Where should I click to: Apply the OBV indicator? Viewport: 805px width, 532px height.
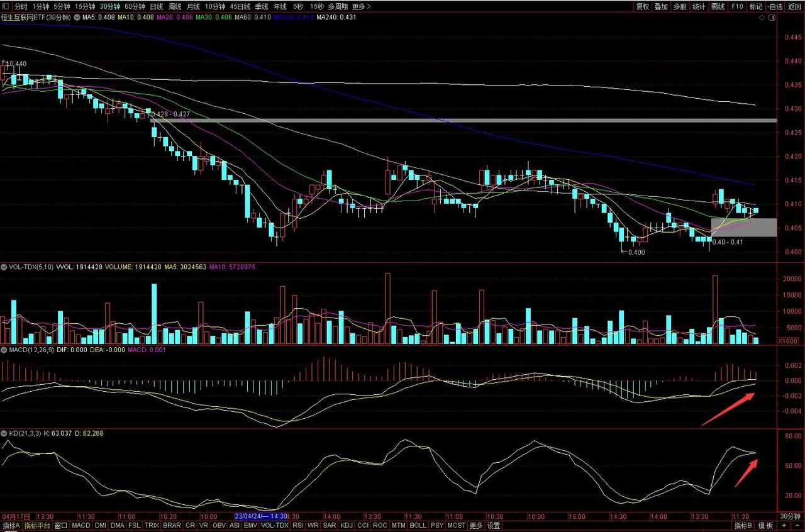coord(219,525)
